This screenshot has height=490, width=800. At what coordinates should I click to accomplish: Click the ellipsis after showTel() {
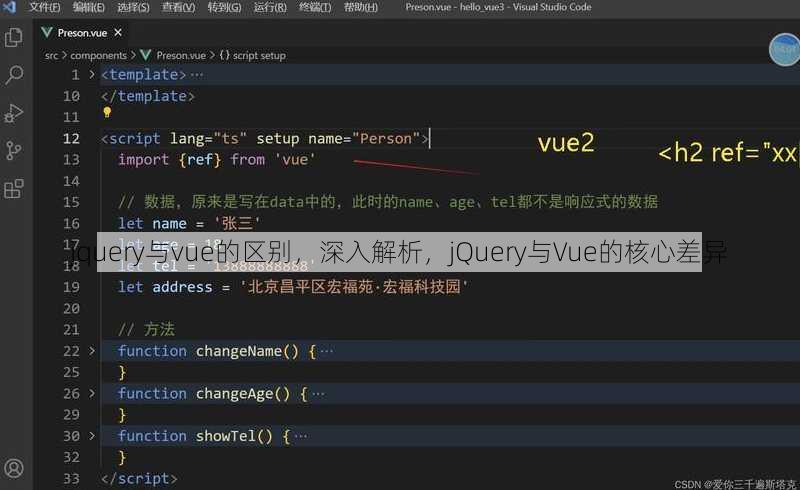point(301,436)
